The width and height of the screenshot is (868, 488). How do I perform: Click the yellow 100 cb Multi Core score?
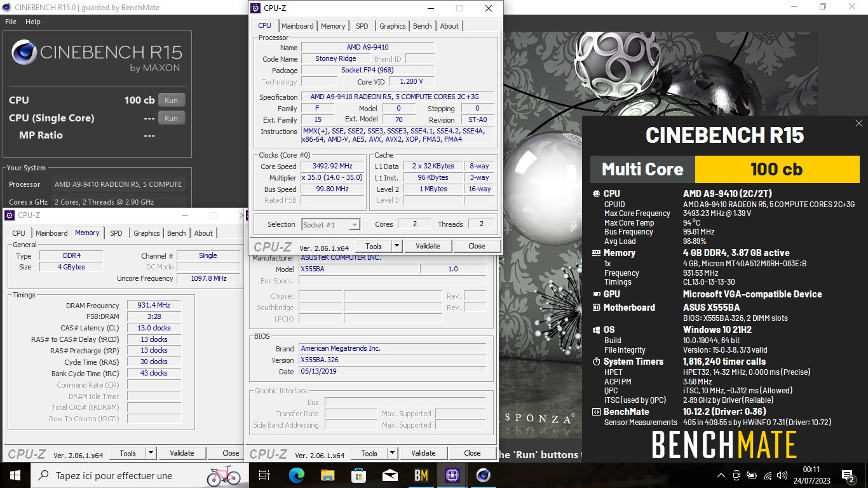(777, 169)
